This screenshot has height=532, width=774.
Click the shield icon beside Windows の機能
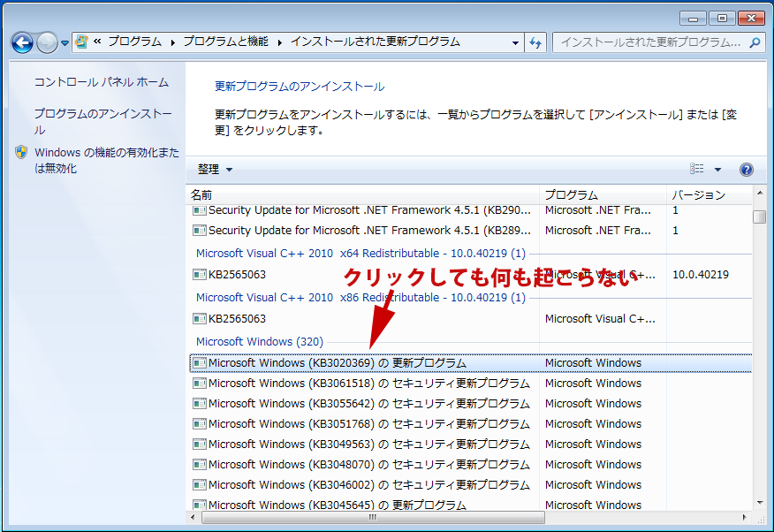pos(21,152)
